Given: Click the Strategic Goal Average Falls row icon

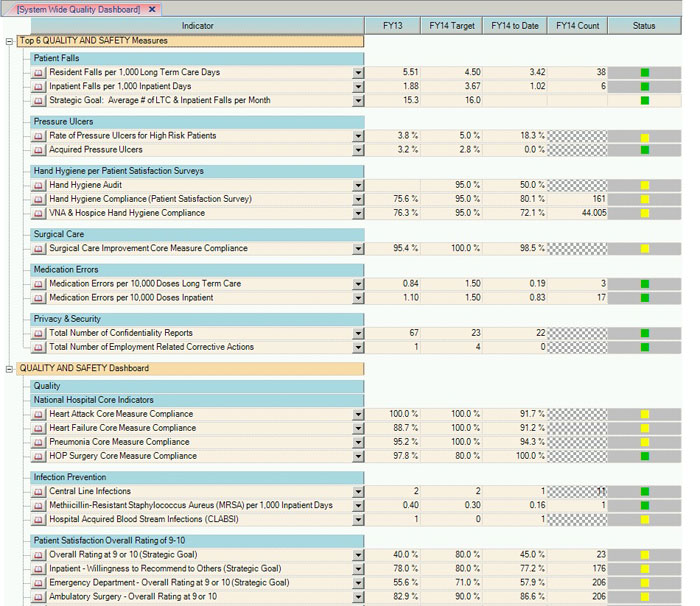Looking at the screenshot, I should [x=38, y=100].
